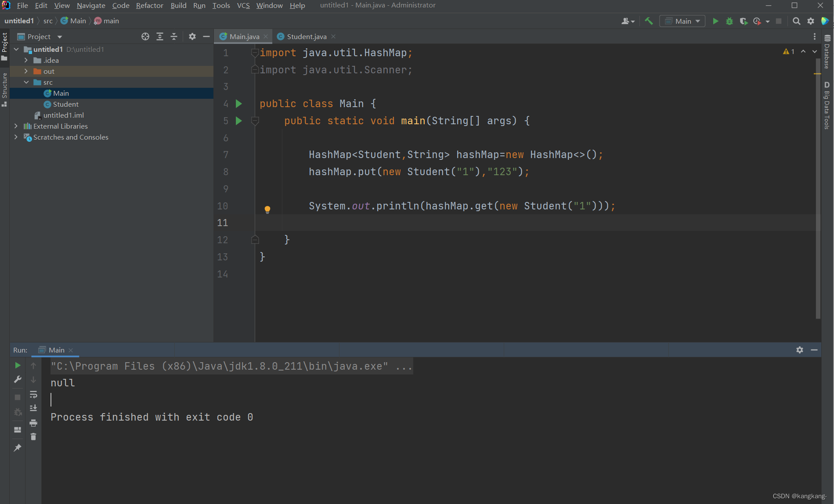Print console output with printer icon

click(33, 423)
